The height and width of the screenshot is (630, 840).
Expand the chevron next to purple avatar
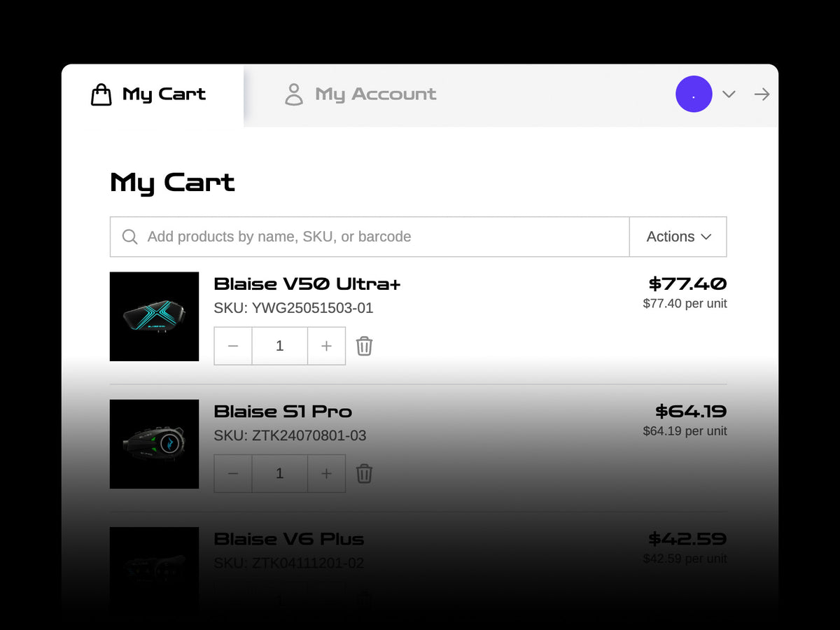click(729, 94)
